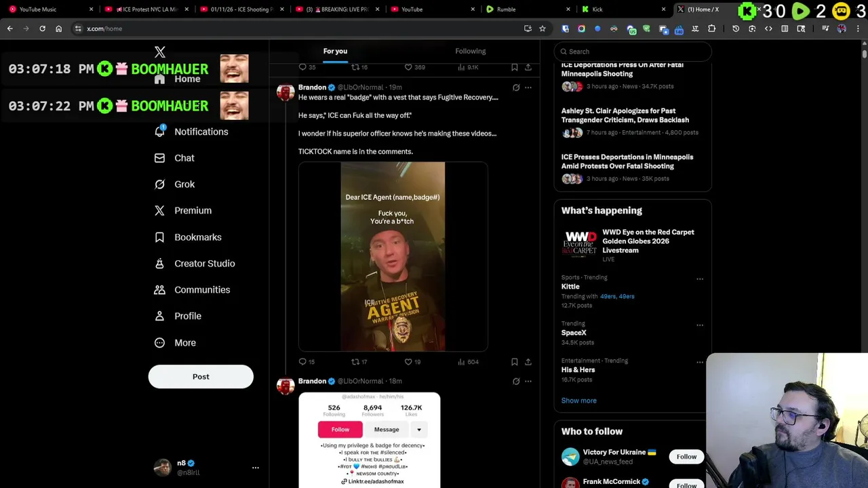868x488 pixels.
Task: Open the More menu in sidebar
Action: 175,342
